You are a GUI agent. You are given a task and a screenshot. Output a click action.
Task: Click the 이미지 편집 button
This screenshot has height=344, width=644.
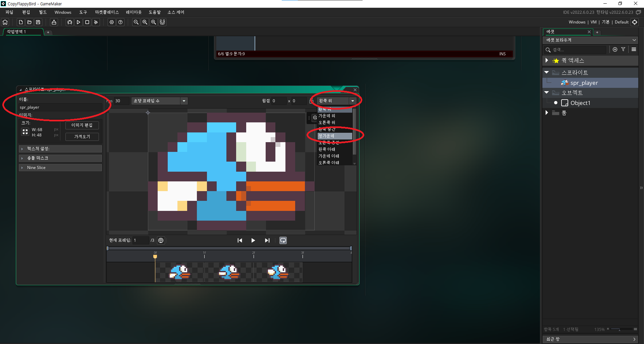tap(82, 125)
